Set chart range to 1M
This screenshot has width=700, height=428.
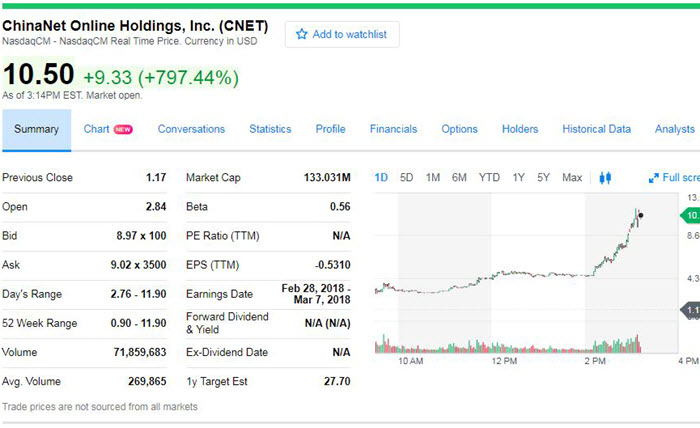[x=433, y=178]
